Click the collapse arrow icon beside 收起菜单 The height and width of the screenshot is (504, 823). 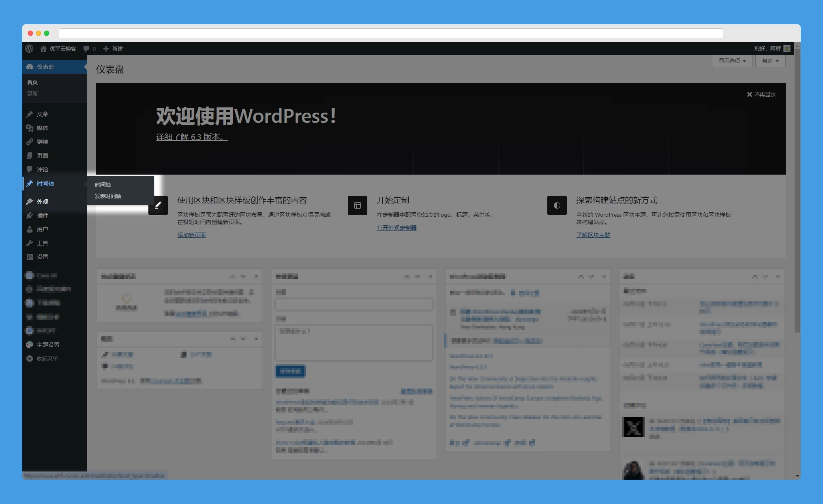point(30,359)
